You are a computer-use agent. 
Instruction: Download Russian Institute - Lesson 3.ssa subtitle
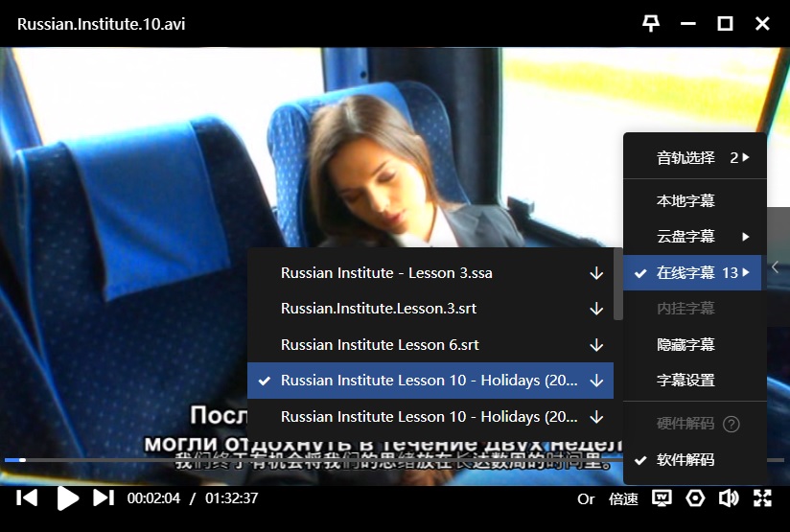click(x=596, y=273)
